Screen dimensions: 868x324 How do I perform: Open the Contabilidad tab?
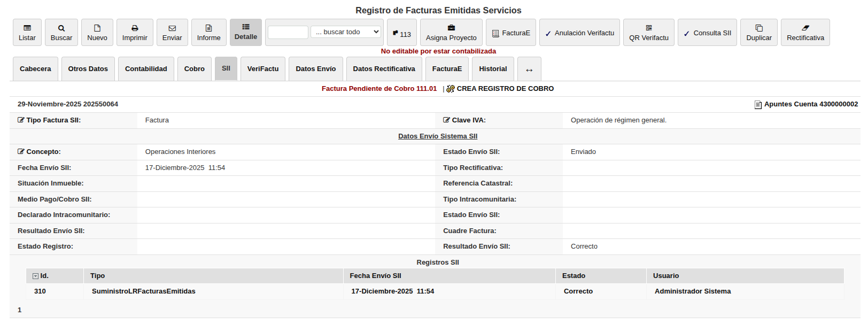(x=146, y=69)
